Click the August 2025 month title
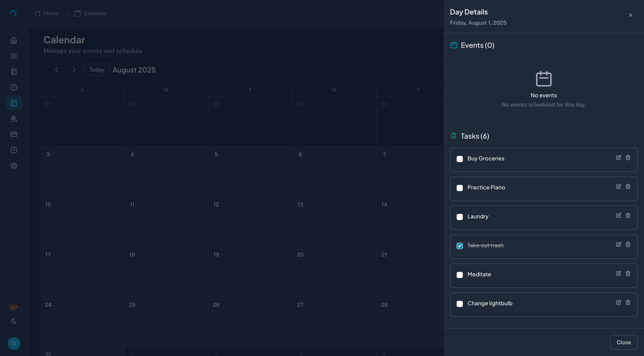 (x=134, y=70)
